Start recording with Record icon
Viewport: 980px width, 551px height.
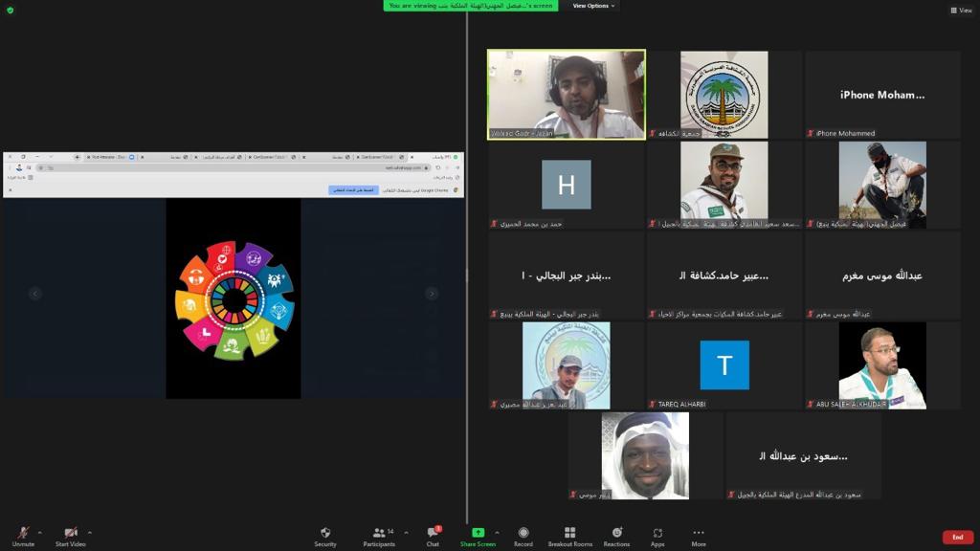(523, 533)
